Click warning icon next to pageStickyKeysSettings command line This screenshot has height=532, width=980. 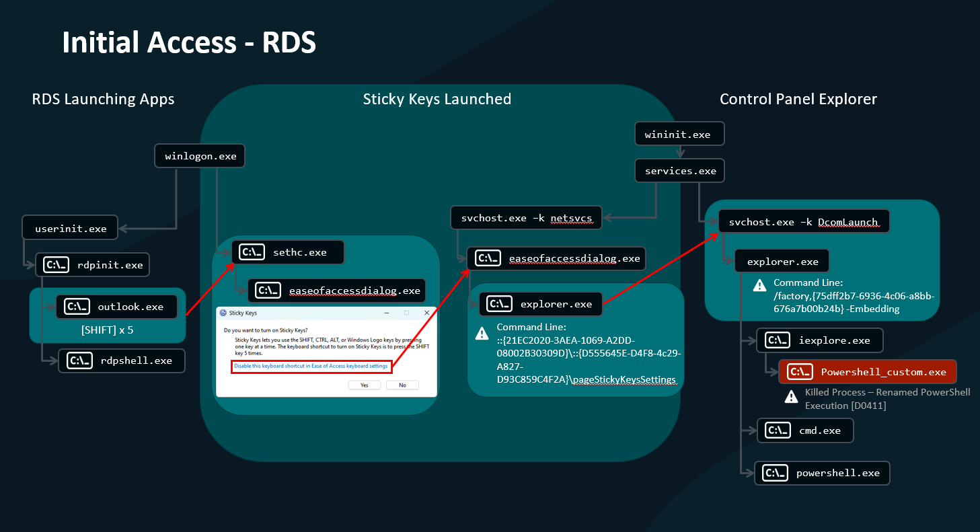pos(482,333)
